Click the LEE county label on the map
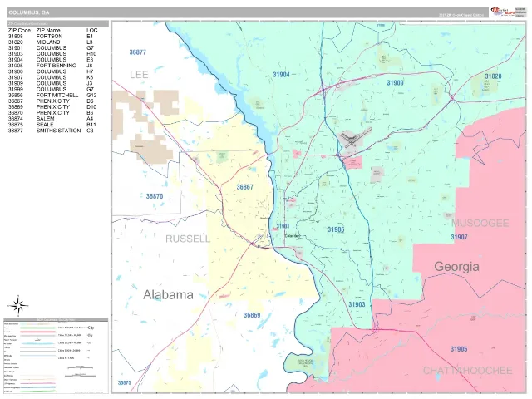 (x=139, y=75)
